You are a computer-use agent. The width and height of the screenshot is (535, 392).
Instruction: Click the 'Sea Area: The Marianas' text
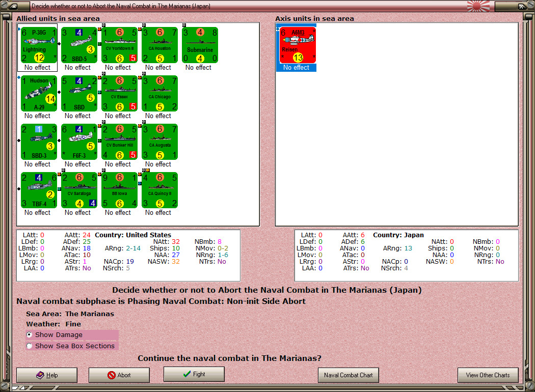(x=70, y=314)
